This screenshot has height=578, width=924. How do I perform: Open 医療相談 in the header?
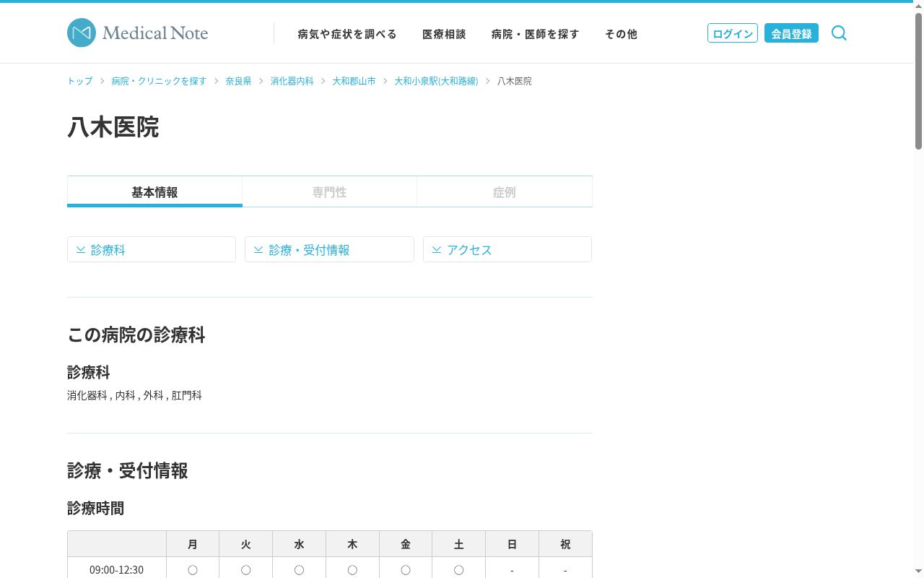[x=444, y=34]
